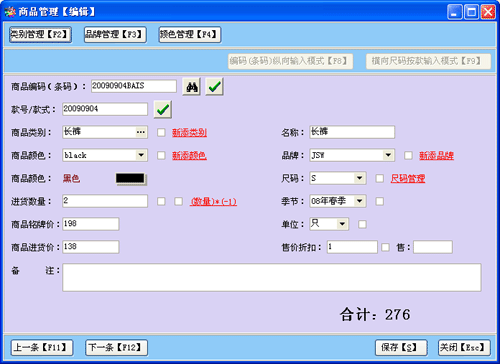Click the 新添颜色 link
Image resolution: width=500 pixels, height=364 pixels.
(189, 155)
